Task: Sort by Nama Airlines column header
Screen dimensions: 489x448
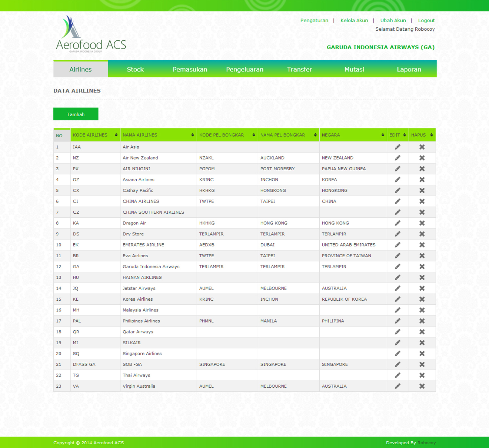Action: (x=158, y=135)
